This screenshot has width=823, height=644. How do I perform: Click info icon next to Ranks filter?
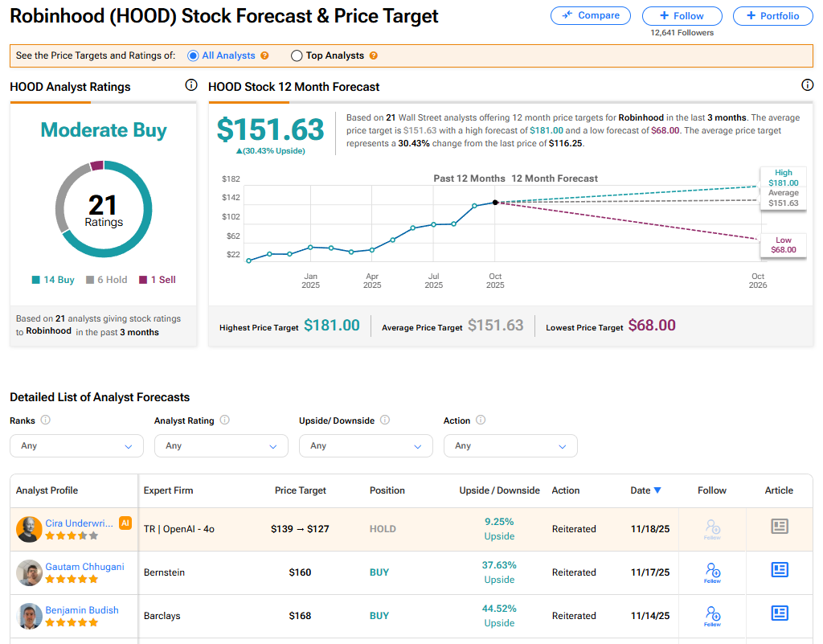coord(46,420)
